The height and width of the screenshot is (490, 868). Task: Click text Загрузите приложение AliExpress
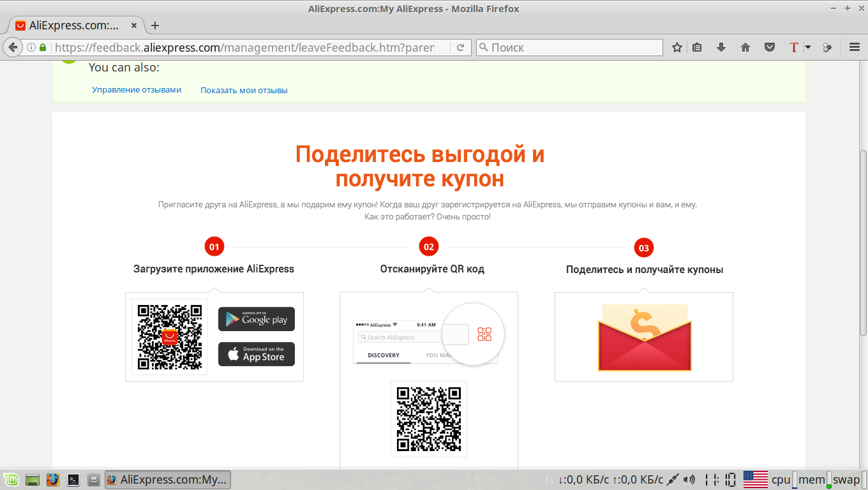point(214,269)
